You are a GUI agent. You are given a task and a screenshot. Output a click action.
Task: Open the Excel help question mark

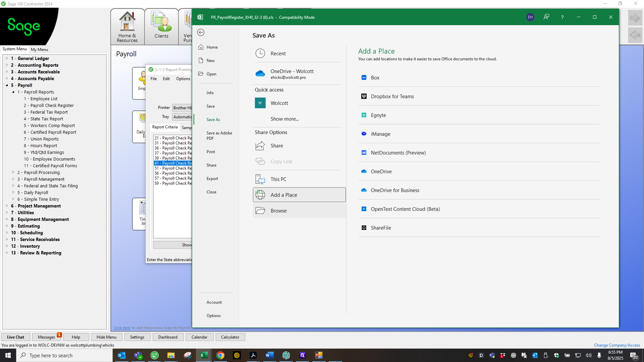click(x=562, y=17)
